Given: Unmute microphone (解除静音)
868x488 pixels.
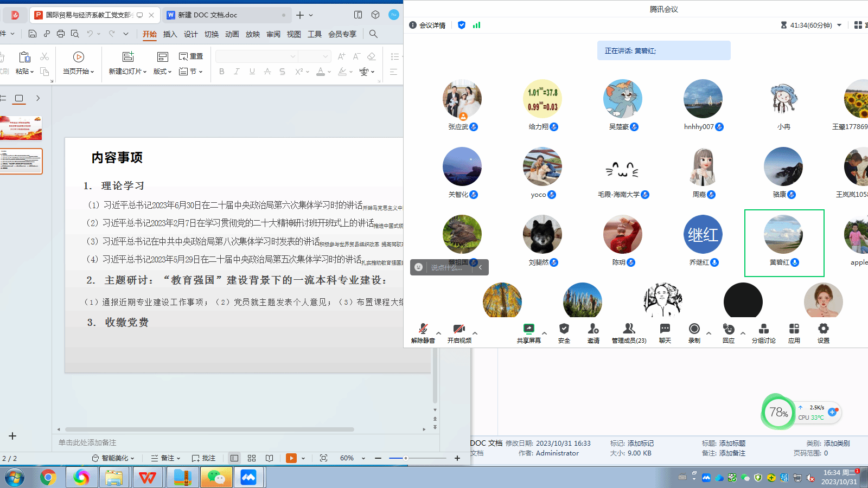Looking at the screenshot, I should [x=423, y=329].
